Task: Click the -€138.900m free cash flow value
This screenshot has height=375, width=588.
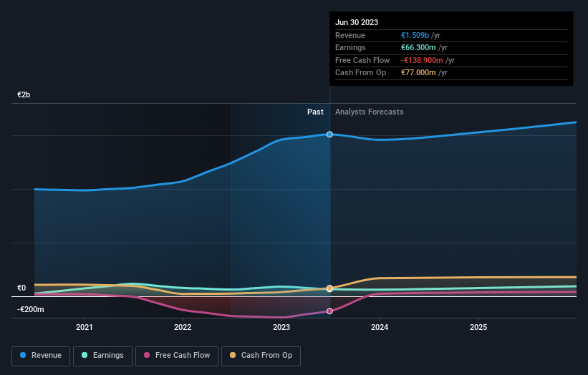Action: pos(422,60)
